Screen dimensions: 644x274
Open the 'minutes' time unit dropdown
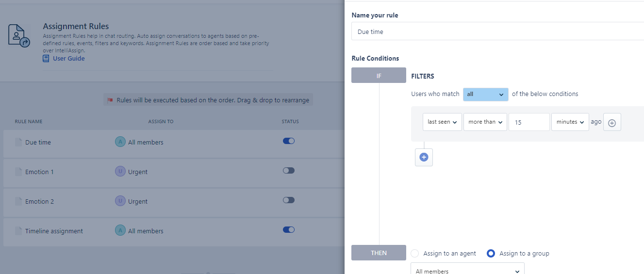570,122
